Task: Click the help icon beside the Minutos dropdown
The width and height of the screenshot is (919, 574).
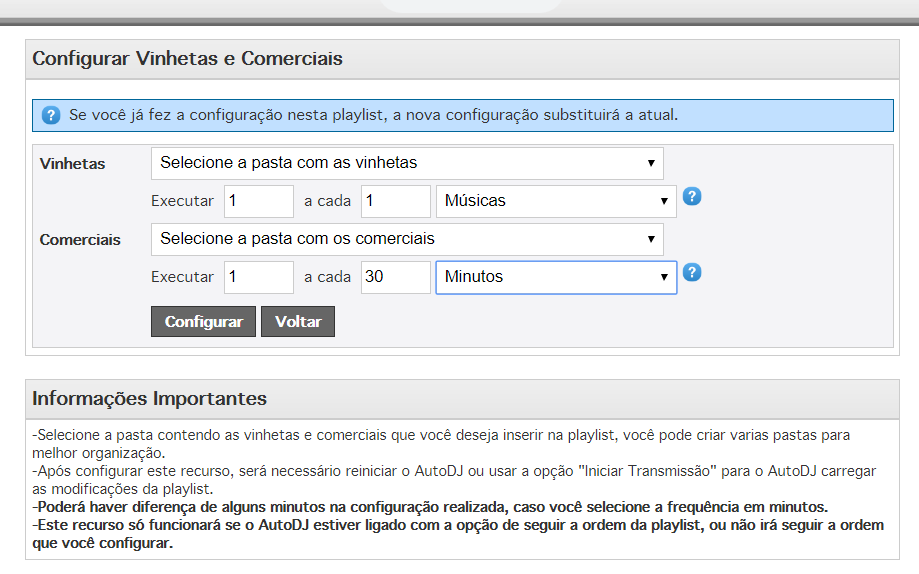Action: click(x=691, y=273)
